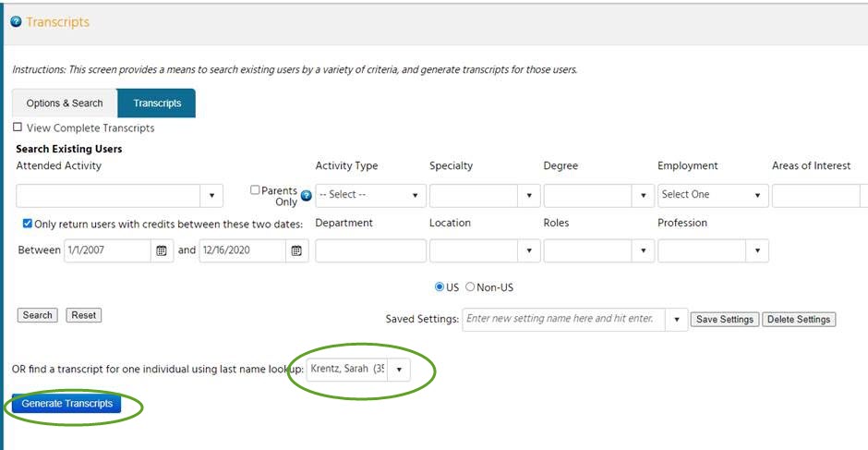Click the Generate Transcripts button

tap(66, 404)
